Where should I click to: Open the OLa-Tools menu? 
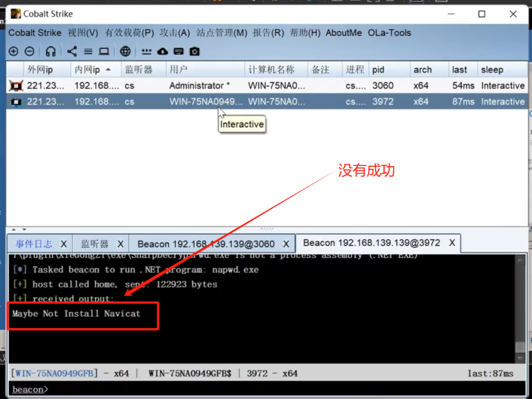click(390, 33)
